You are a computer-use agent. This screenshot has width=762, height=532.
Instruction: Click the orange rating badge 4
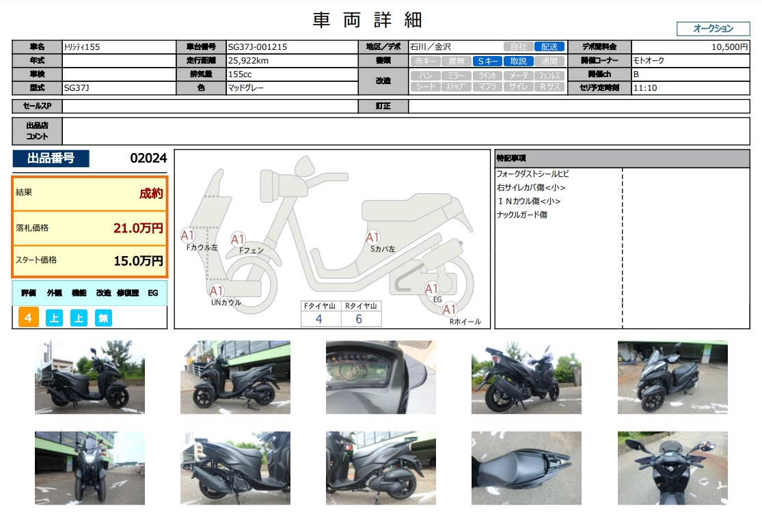point(28,318)
